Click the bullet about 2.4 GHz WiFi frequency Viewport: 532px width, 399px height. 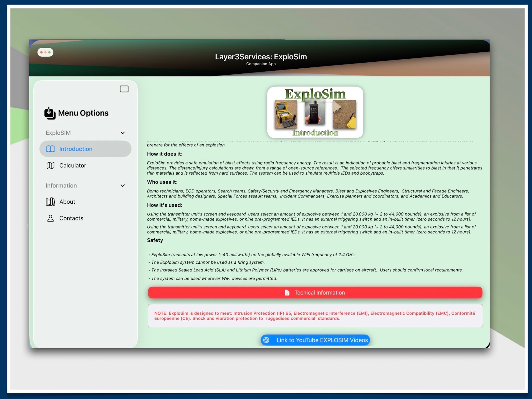pos(252,254)
